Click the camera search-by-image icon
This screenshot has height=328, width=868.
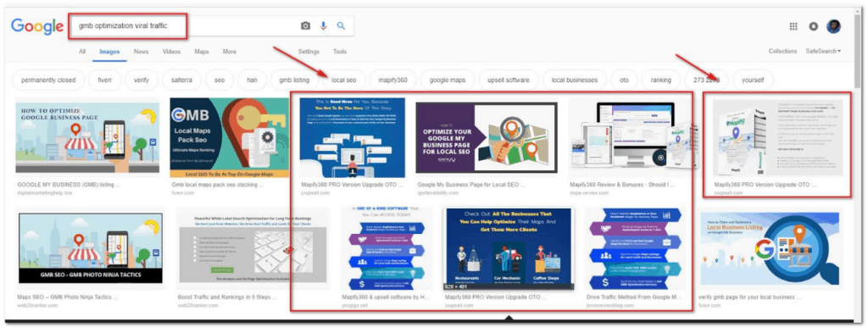pyautogui.click(x=305, y=26)
